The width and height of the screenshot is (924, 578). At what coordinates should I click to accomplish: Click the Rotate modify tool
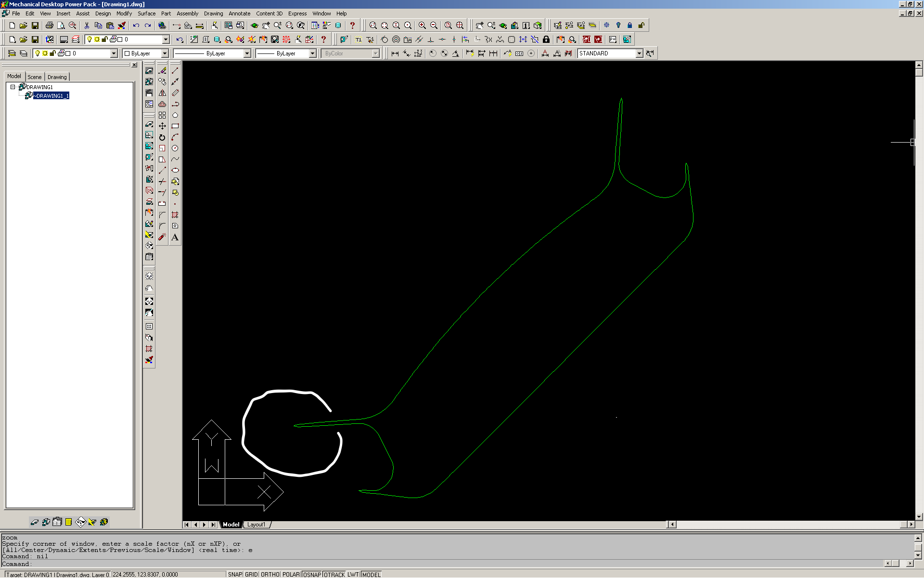pos(162,137)
